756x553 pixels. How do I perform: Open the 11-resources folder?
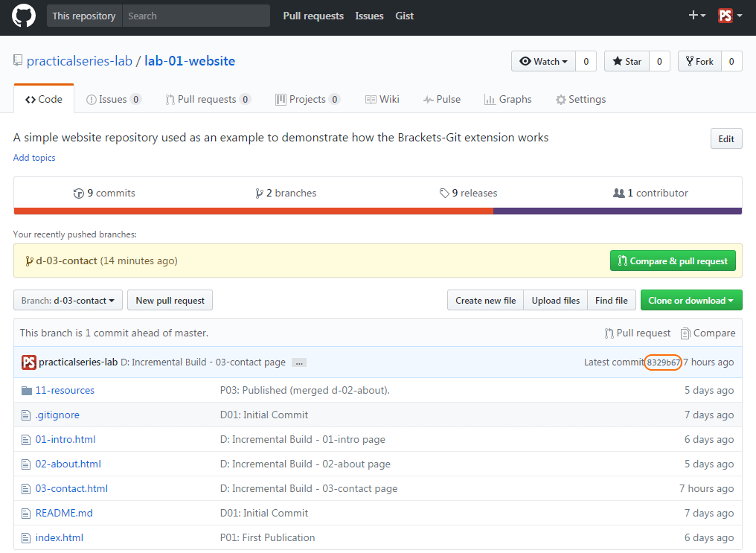(x=65, y=390)
